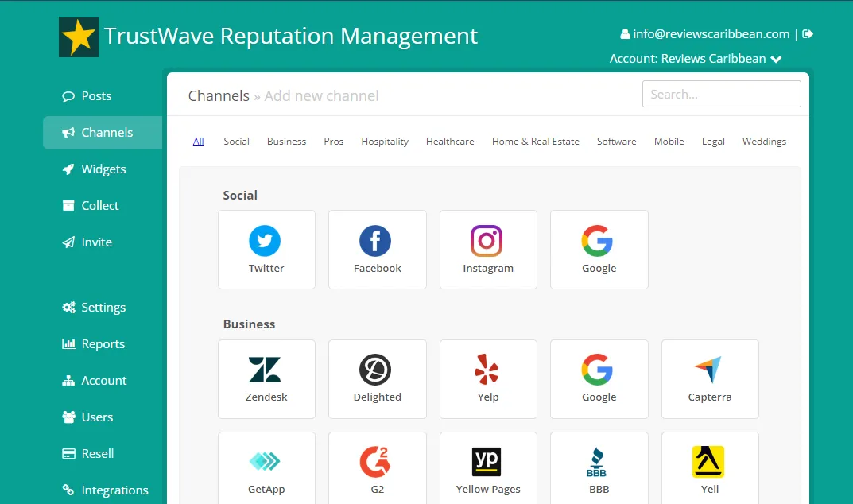The image size is (853, 504).
Task: Select the Delighted channel icon
Action: click(375, 370)
